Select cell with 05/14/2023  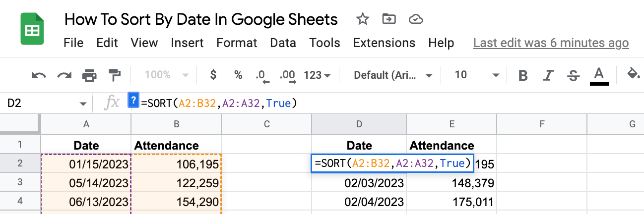click(x=86, y=183)
